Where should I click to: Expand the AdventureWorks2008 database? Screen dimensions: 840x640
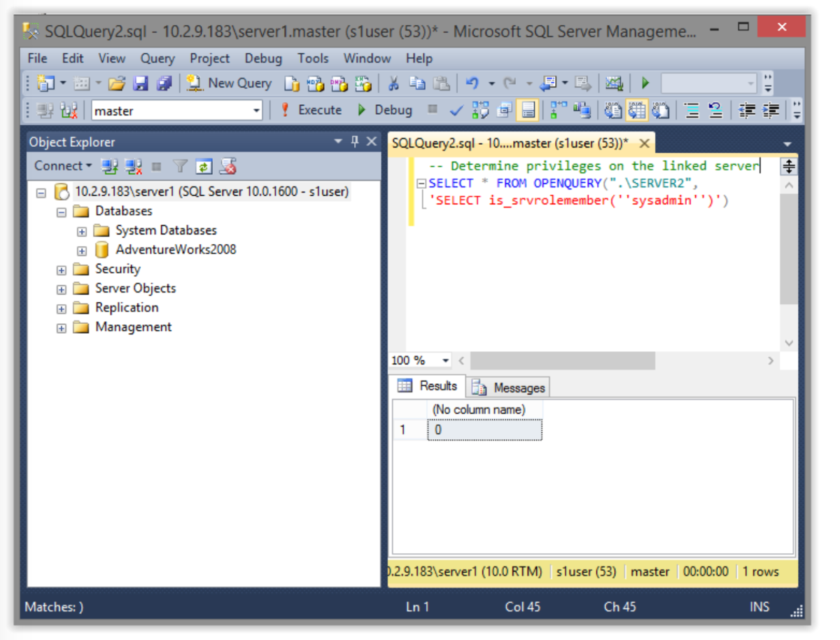(x=82, y=250)
